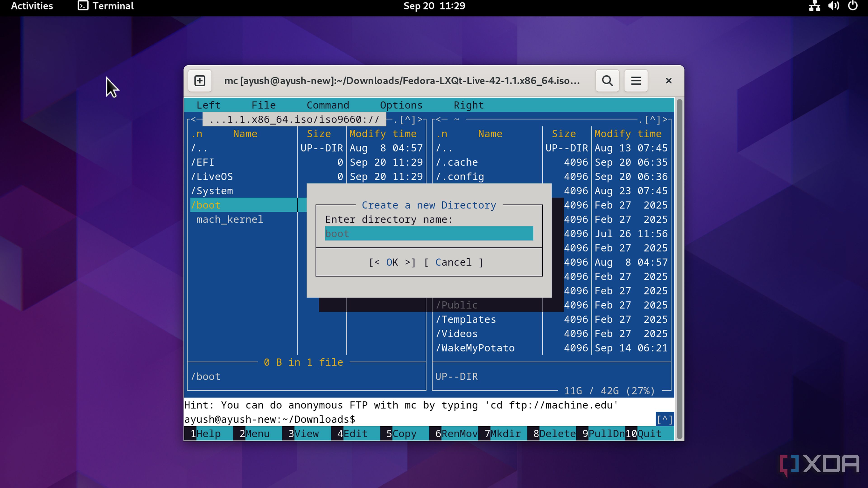Open the power icon in top bar
868x488 pixels.
tap(853, 6)
